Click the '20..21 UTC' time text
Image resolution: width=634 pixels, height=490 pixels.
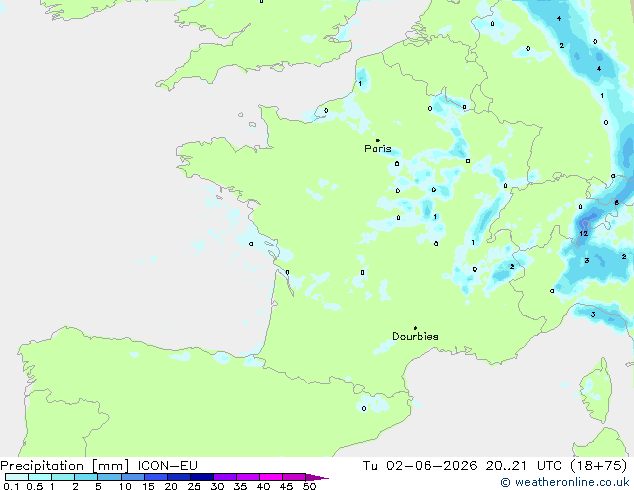[x=524, y=466]
